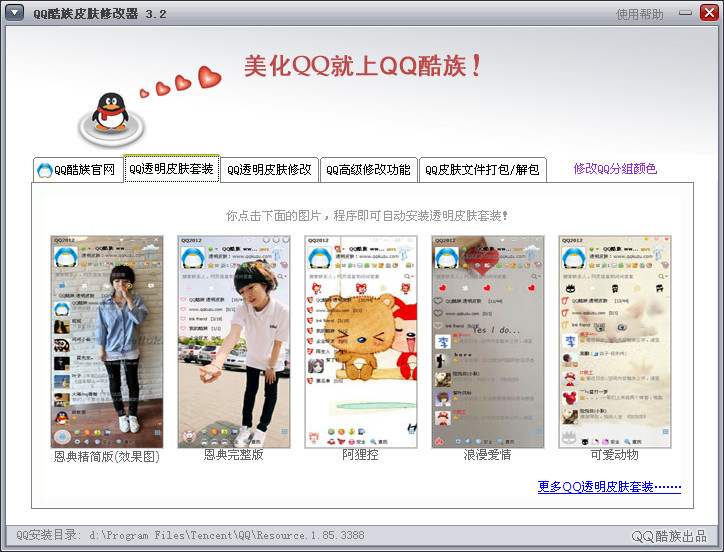This screenshot has height=552, width=724.
Task: Click the 恩典精简版(效果图) caption
Action: 107,456
